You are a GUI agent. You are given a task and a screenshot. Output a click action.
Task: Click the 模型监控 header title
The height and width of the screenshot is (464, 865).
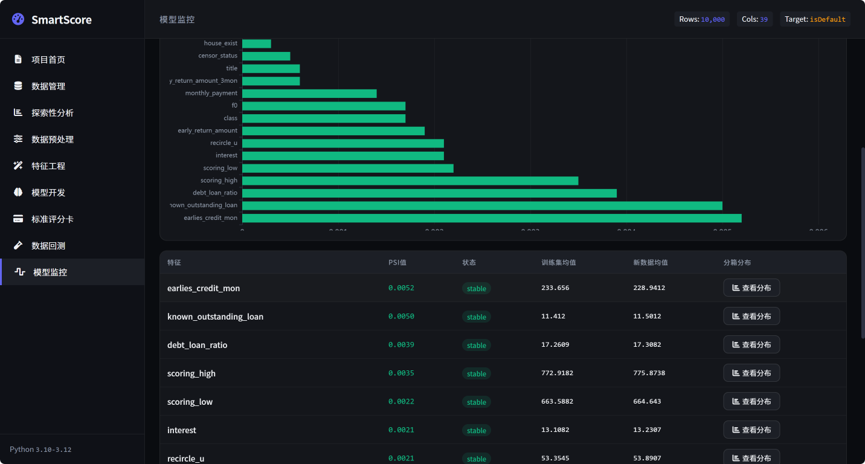(177, 19)
